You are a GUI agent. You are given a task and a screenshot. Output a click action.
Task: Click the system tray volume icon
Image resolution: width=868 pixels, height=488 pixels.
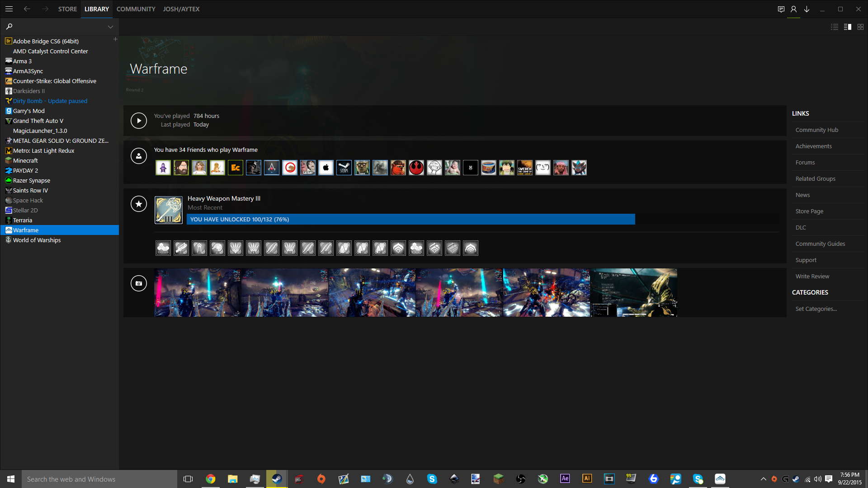[818, 479]
